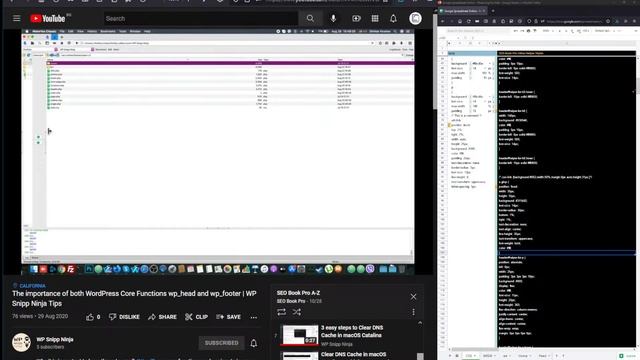
Task: Open WP Snipp Ninja channel name
Action: (x=55, y=339)
